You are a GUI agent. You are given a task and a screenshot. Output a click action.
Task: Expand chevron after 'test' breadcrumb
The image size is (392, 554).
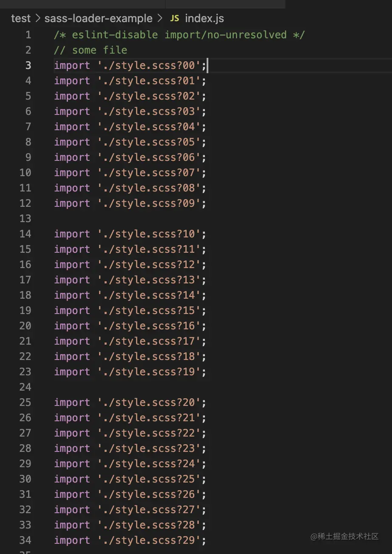point(37,19)
